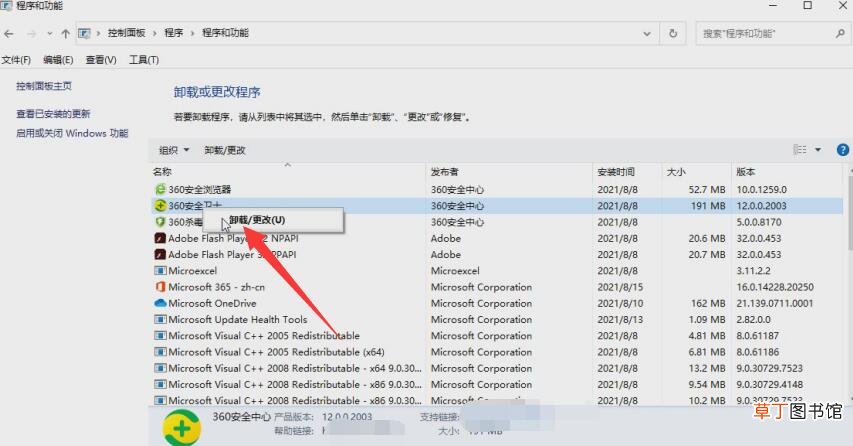Minimize the 程序和功能 window
This screenshot has width=853, height=446.
773,5
